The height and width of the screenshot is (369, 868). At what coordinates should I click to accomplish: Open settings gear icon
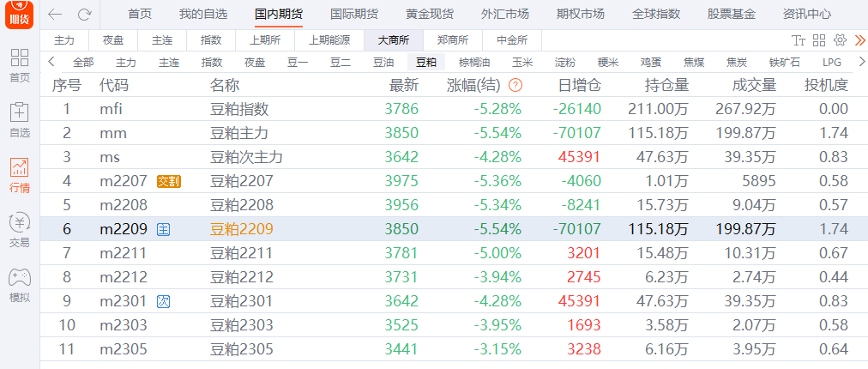(840, 39)
